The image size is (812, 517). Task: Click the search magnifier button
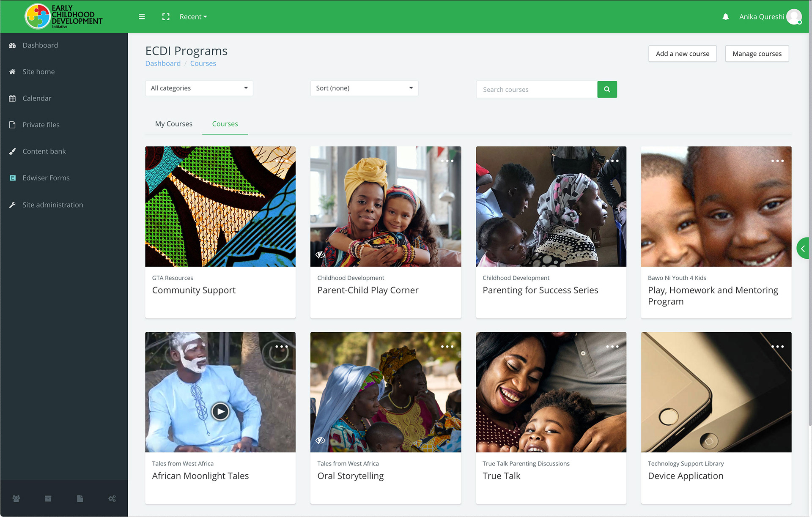click(x=607, y=89)
